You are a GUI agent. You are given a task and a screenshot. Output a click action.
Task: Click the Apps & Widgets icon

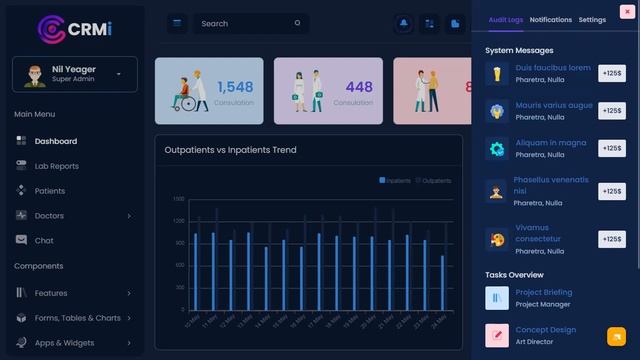pyautogui.click(x=21, y=342)
